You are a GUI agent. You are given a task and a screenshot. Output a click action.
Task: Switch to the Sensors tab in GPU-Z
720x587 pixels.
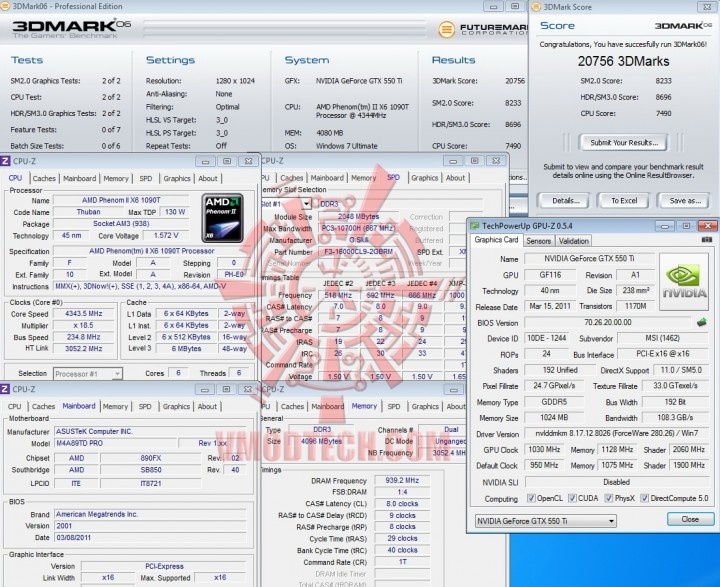[538, 241]
